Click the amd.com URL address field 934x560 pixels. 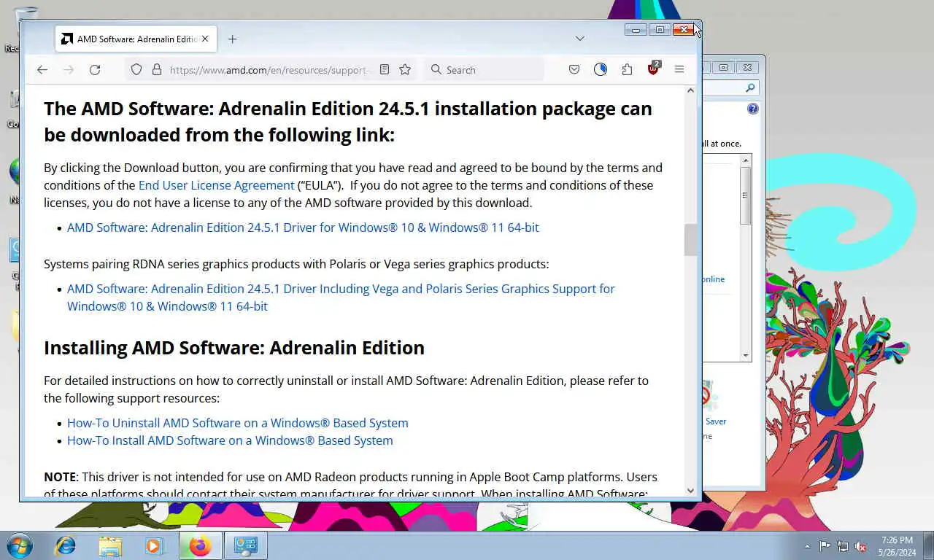pos(269,70)
